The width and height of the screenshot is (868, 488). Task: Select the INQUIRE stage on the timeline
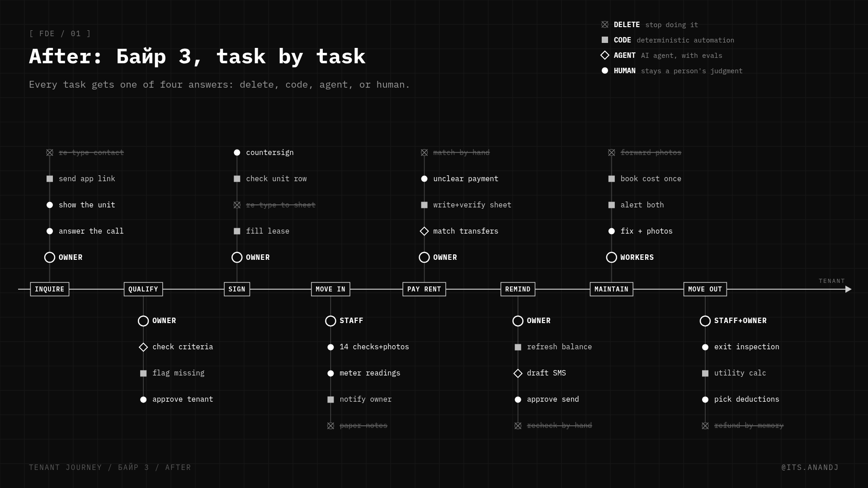click(50, 289)
